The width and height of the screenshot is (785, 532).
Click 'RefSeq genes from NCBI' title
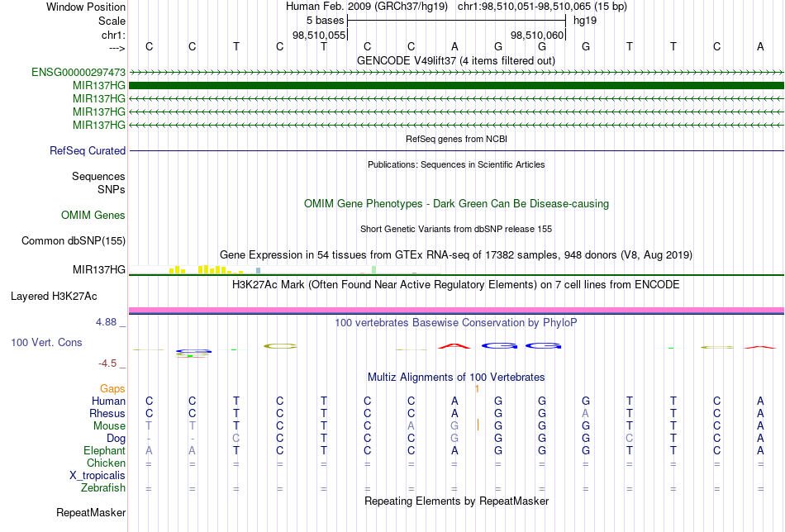click(456, 139)
